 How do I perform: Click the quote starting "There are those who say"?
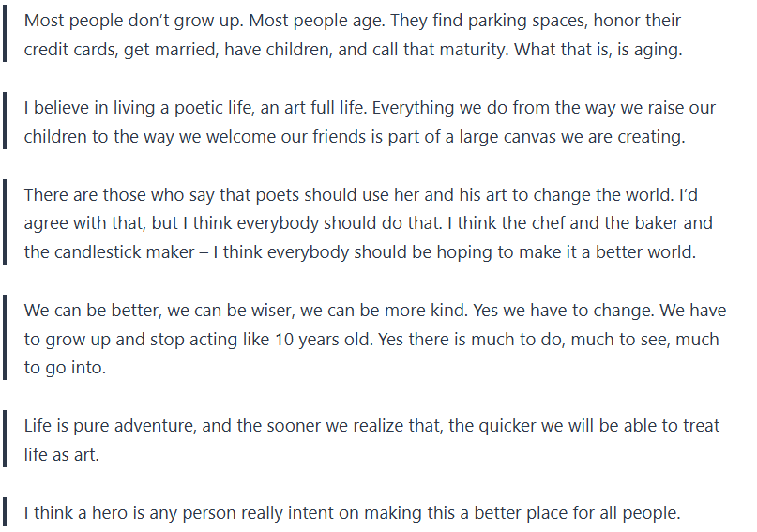368,223
